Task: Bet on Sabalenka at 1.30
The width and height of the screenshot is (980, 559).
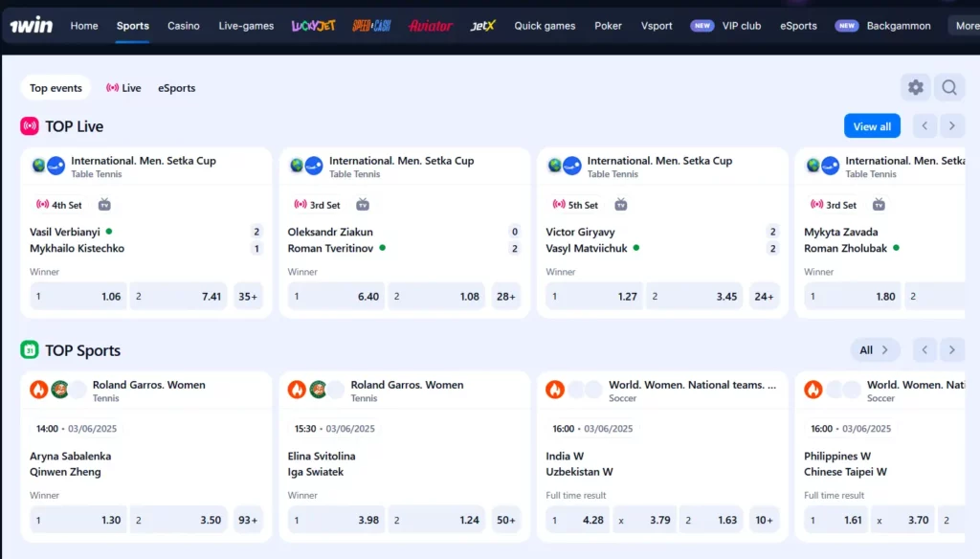Action: pos(78,520)
